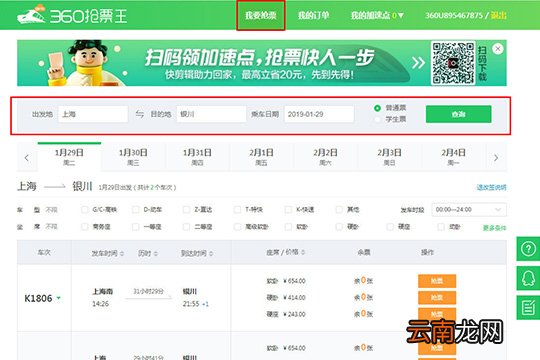Viewport: 540px width, 360px height.
Task: Select the 普通票 radio button
Action: pos(377,108)
